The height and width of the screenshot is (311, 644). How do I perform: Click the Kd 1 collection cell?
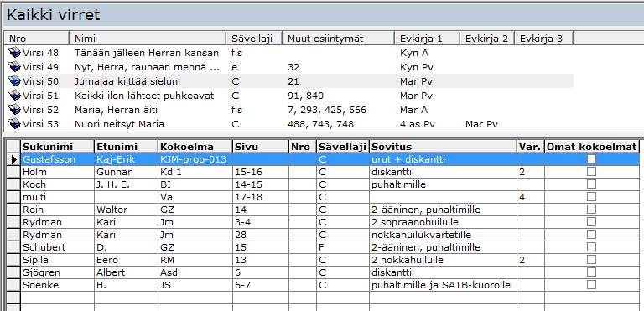pyautogui.click(x=195, y=172)
